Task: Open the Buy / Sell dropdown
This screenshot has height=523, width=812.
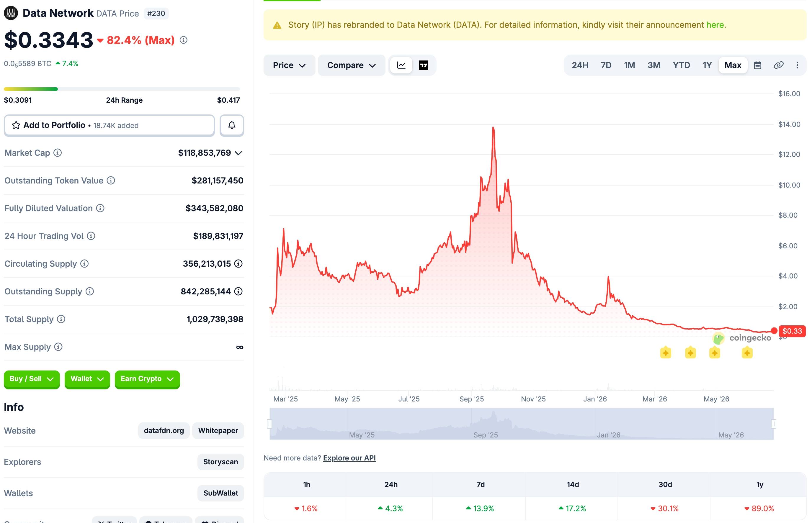Action: point(32,379)
